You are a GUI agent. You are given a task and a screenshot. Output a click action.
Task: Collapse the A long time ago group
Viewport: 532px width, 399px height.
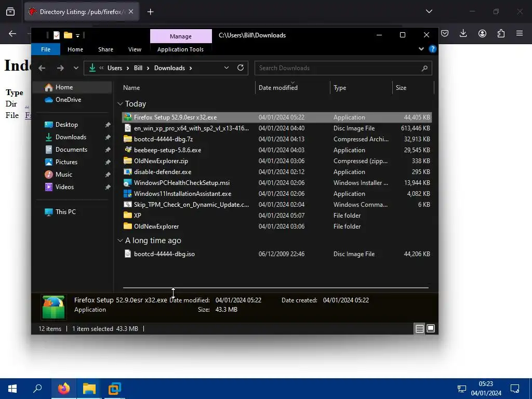click(x=120, y=241)
